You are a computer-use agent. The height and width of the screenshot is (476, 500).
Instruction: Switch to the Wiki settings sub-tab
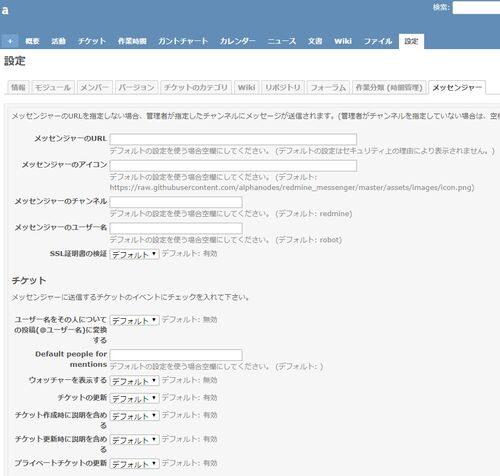tap(247, 88)
